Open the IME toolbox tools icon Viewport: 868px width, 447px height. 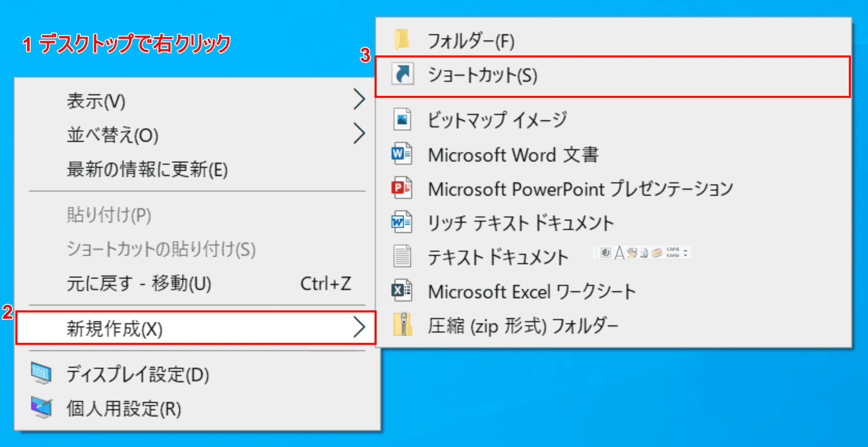point(657,252)
